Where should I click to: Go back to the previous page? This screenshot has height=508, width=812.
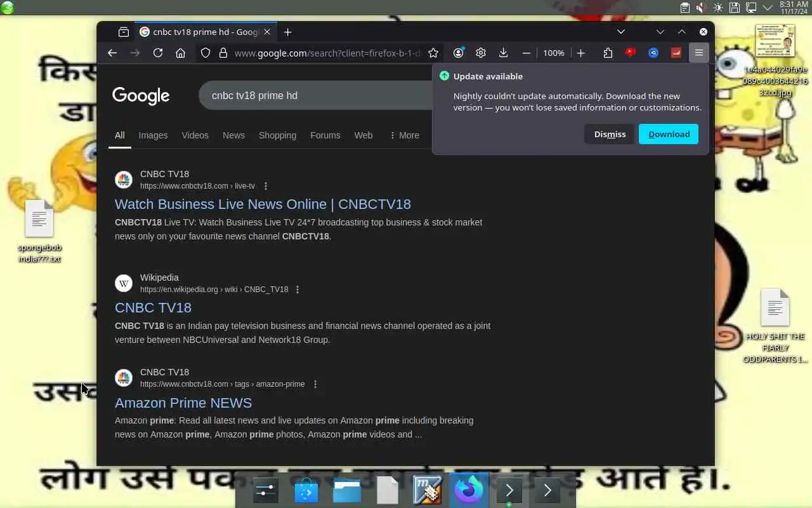[x=112, y=53]
